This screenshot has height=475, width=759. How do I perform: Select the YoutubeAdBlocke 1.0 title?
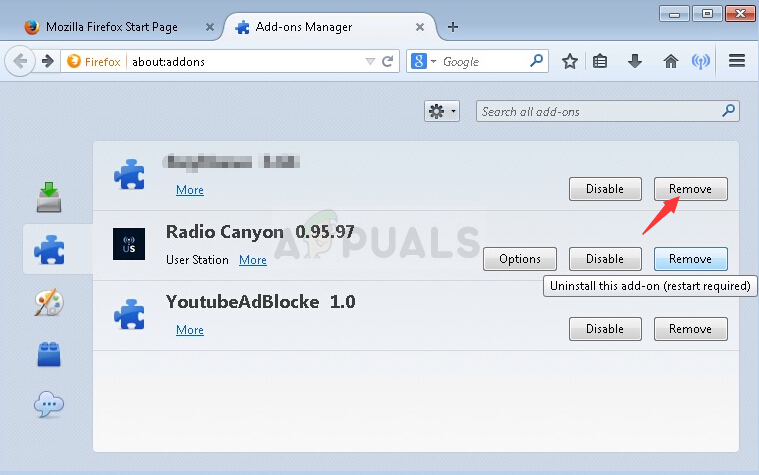point(260,302)
